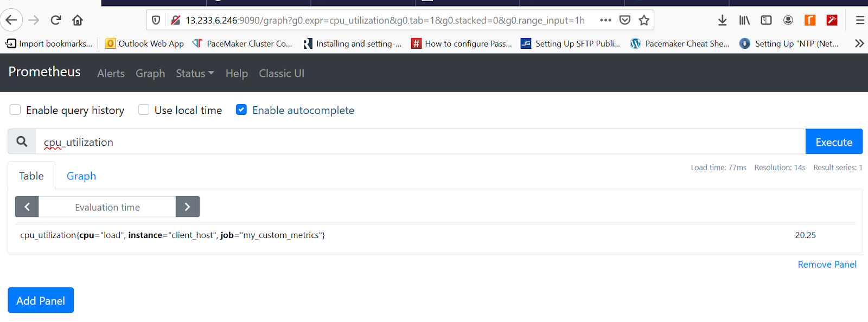Open Pacemaker Cheat She... bookmark
868x322 pixels.
[x=680, y=43]
